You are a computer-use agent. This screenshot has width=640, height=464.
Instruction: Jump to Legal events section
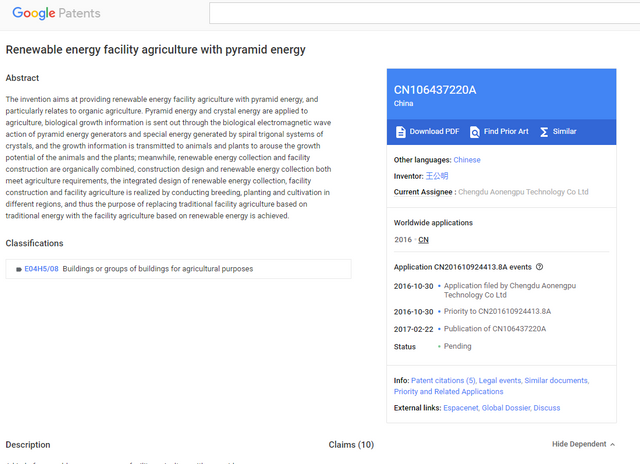(x=500, y=380)
